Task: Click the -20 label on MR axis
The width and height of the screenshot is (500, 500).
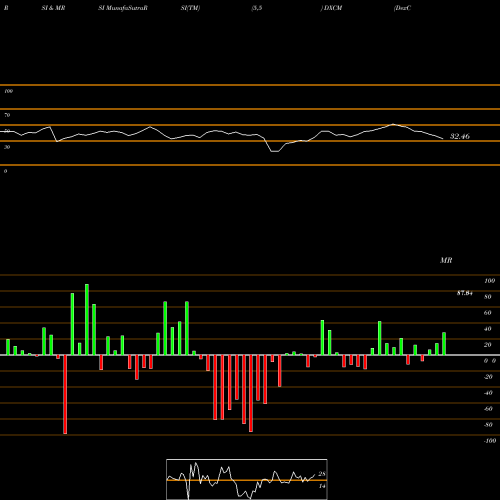Action: [488, 377]
